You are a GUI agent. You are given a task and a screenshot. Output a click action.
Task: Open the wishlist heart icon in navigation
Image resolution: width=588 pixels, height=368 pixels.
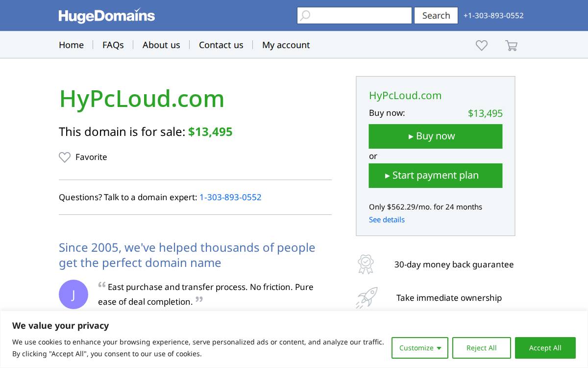click(x=482, y=45)
